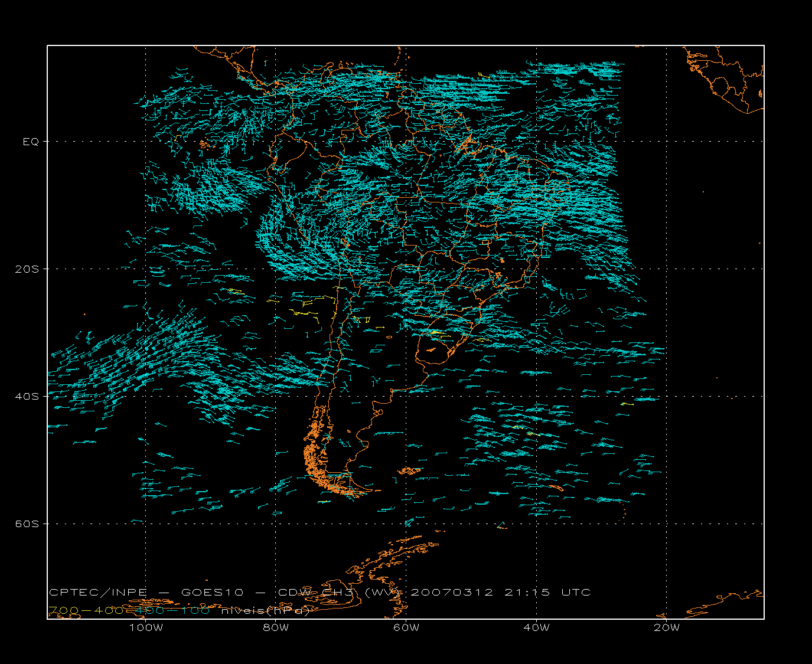
Task: Click the 'niveis(hPa)' legend label
Action: click(265, 610)
